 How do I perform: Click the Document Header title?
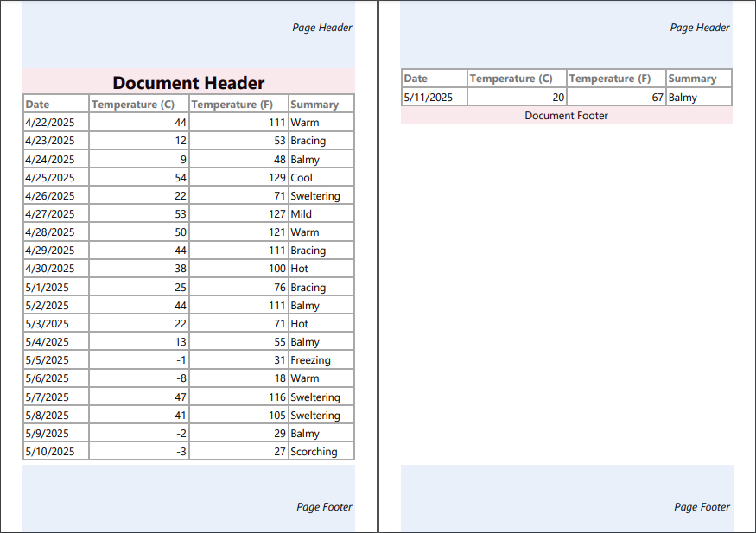tap(188, 83)
